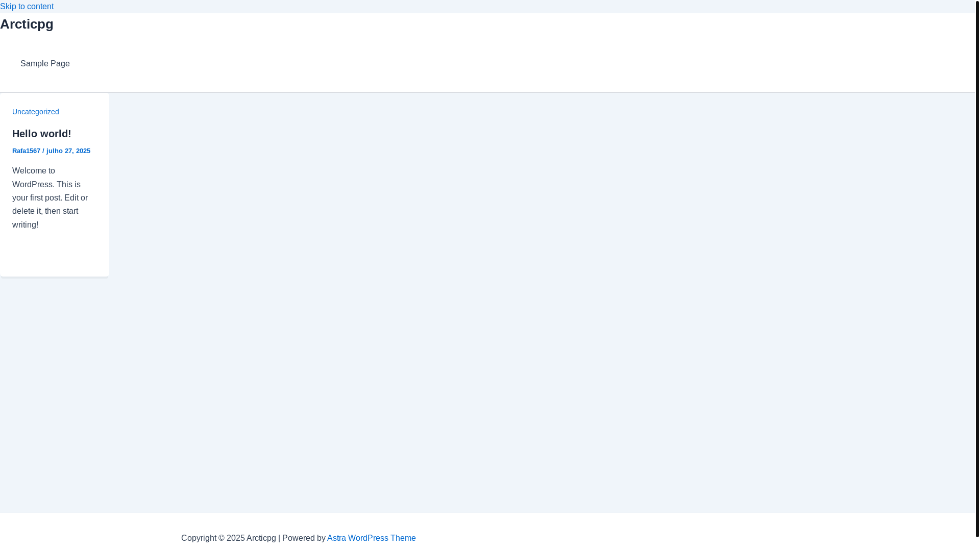The image size is (980, 551).
Task: Open the Uncategorized category link
Action: (36, 112)
